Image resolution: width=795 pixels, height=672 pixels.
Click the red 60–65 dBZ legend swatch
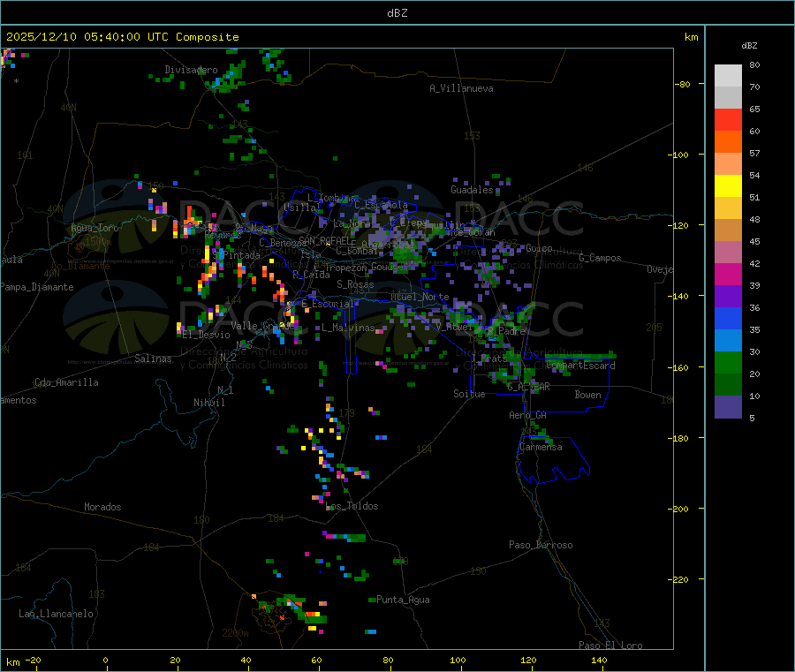[x=728, y=119]
